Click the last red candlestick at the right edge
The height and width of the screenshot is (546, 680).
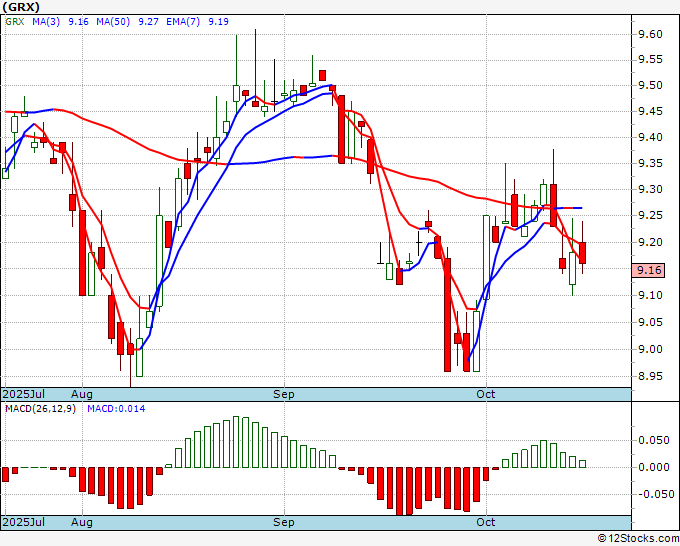click(x=582, y=252)
